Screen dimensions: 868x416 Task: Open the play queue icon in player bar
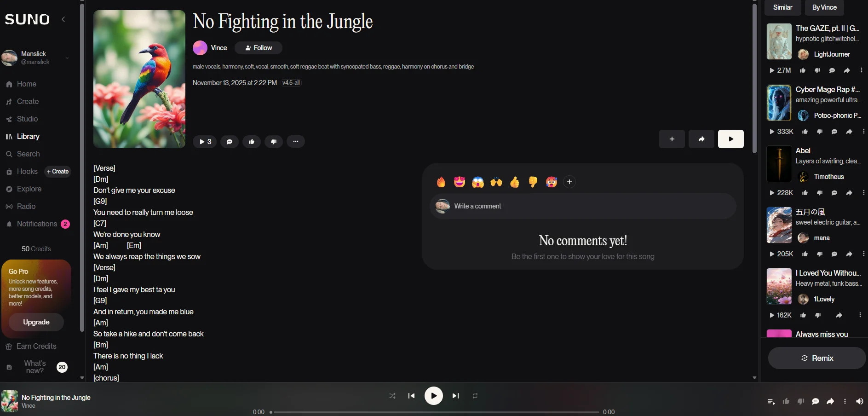pos(771,401)
